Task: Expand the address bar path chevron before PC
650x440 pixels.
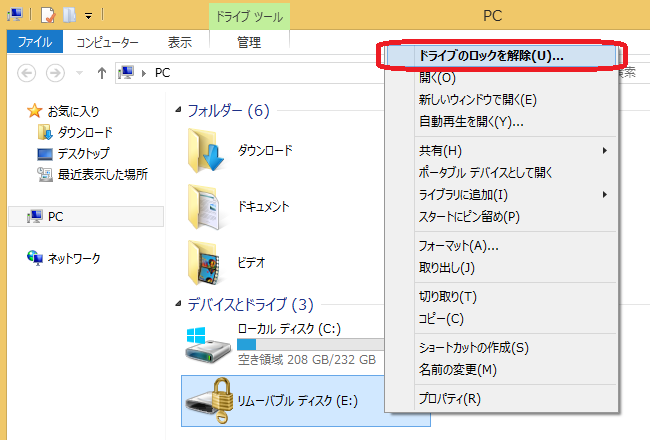Action: (144, 73)
